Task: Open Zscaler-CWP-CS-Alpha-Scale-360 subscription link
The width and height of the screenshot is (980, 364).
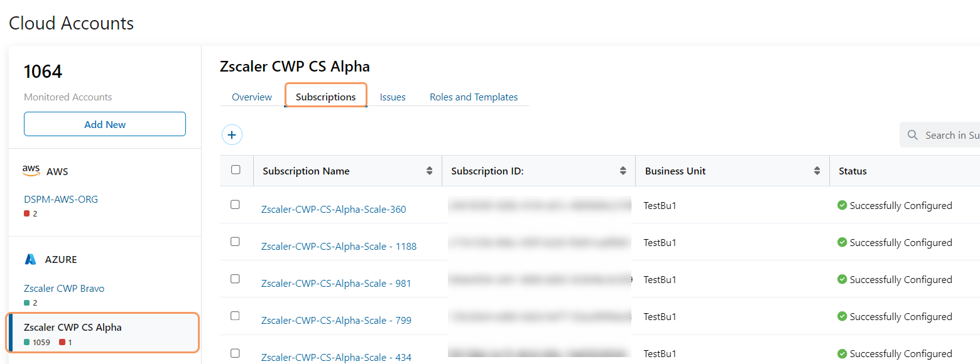Action: 334,209
